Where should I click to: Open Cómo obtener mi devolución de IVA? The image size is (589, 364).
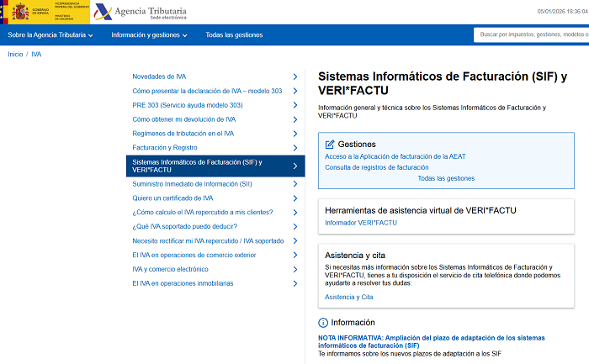(x=184, y=119)
